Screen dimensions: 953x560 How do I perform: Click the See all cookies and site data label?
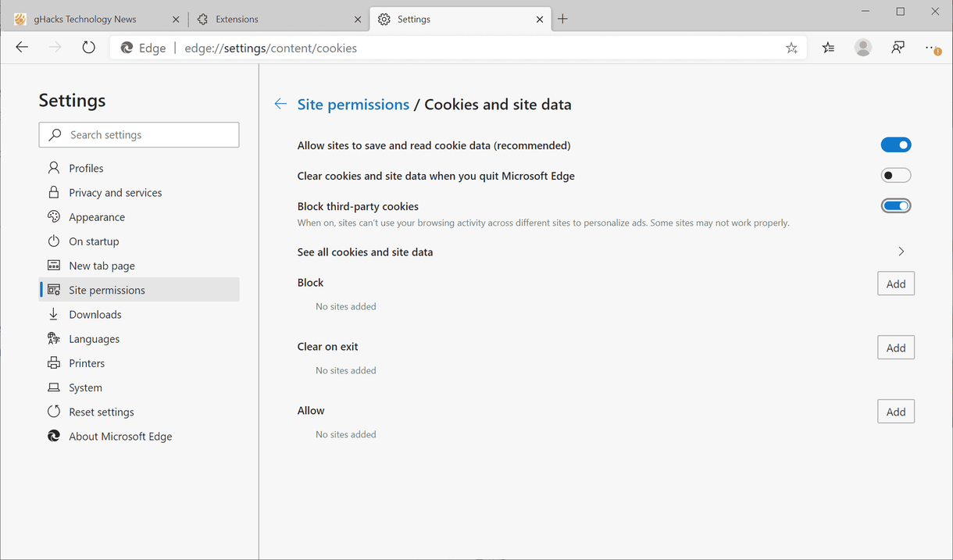tap(365, 251)
